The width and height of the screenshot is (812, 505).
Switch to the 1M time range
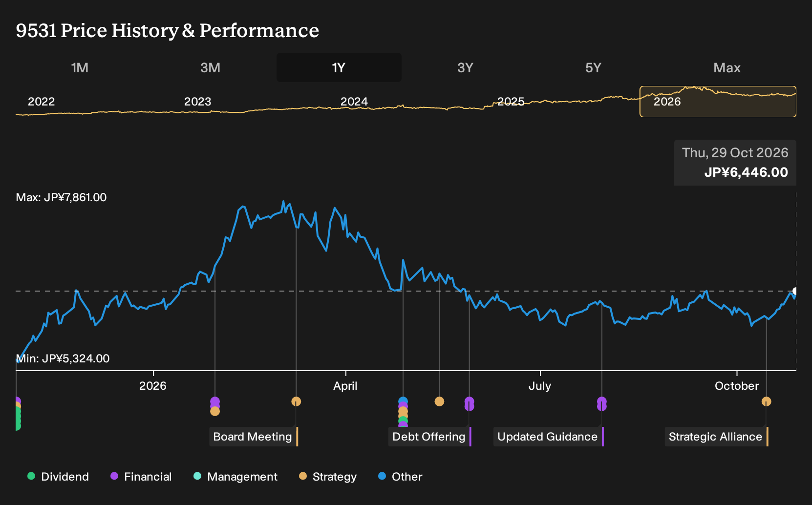click(80, 67)
